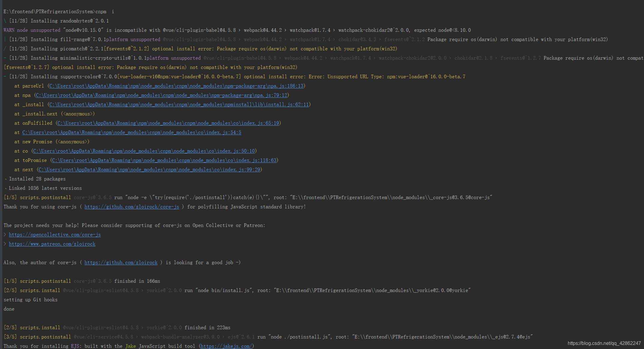Click the highlighted 'EJS' word
The height and width of the screenshot is (349, 644).
75,346
